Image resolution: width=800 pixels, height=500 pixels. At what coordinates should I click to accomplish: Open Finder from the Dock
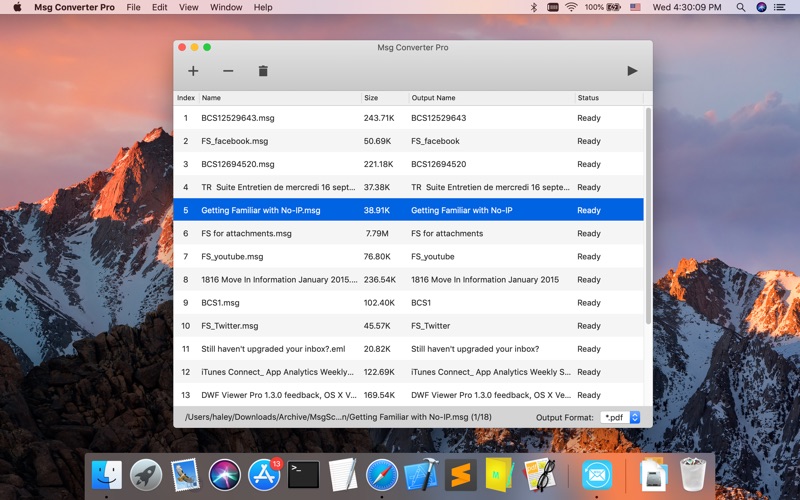(x=107, y=474)
